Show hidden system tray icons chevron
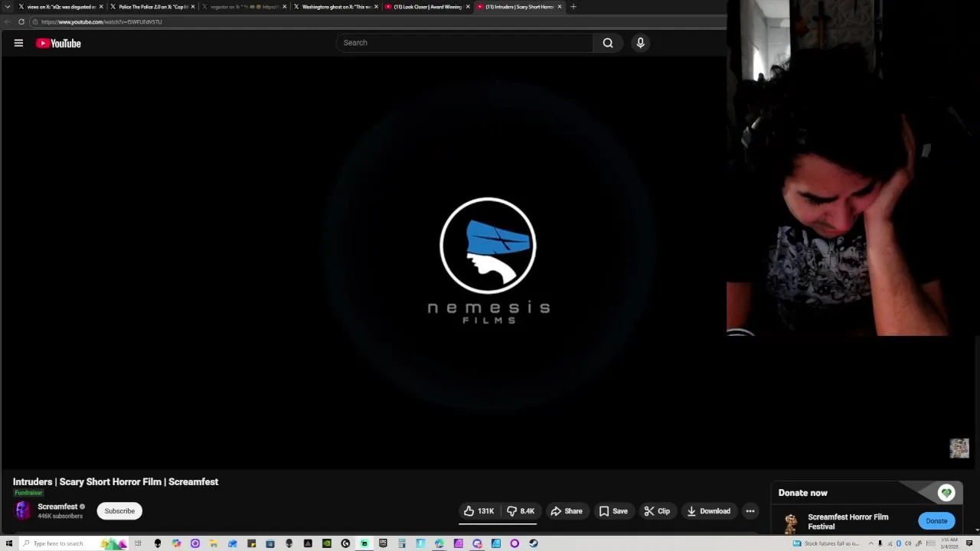Image resolution: width=980 pixels, height=551 pixels. point(871,543)
